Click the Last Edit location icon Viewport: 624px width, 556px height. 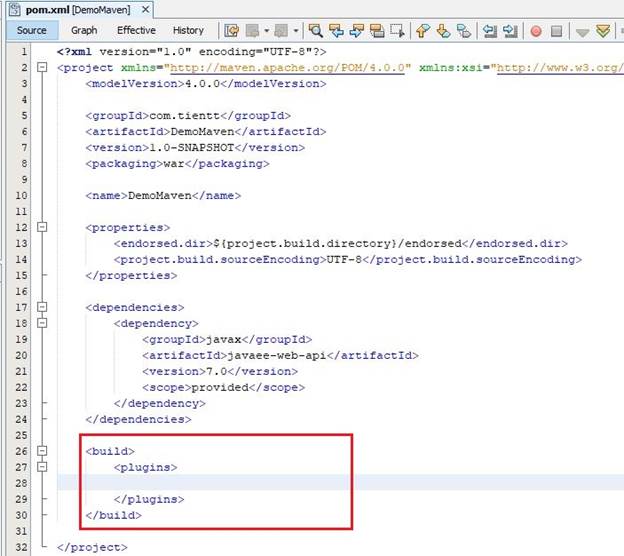[x=232, y=30]
